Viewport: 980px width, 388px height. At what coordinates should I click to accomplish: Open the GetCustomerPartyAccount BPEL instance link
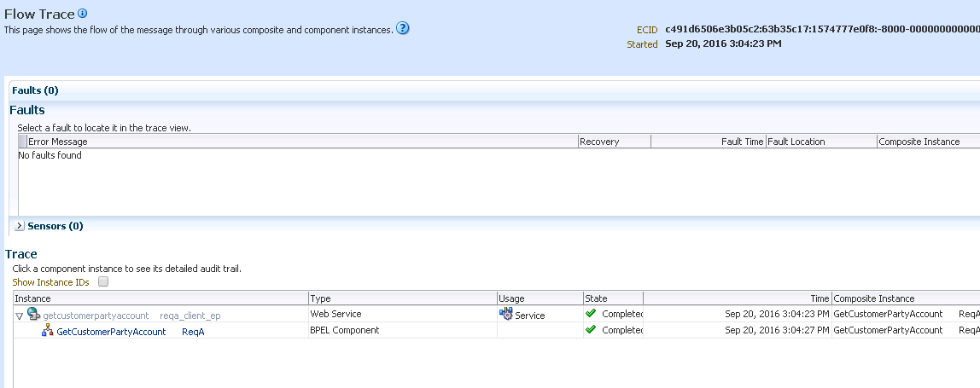point(111,332)
